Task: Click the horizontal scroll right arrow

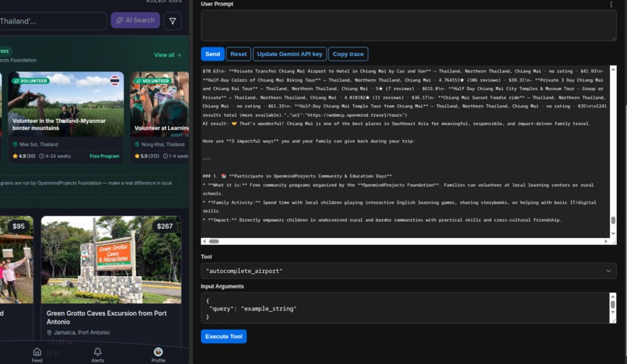Action: (606, 241)
